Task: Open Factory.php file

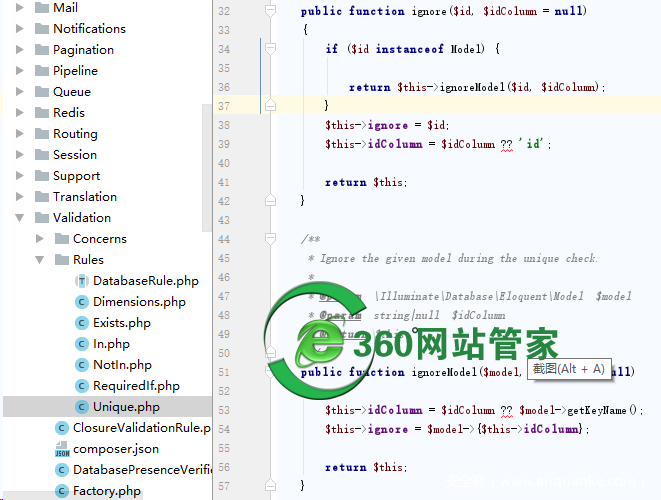Action: point(107,491)
